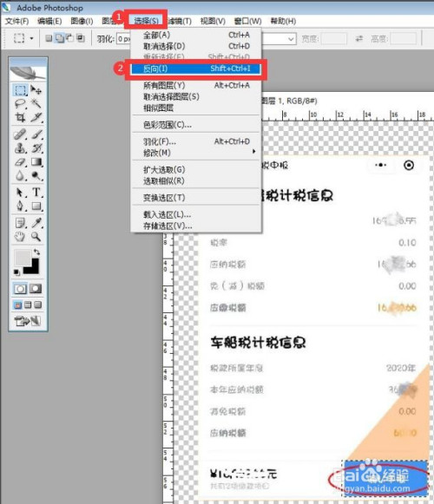Screen dimensions: 434x504
Task: Open the 帮助(H) menu
Action: (x=283, y=21)
